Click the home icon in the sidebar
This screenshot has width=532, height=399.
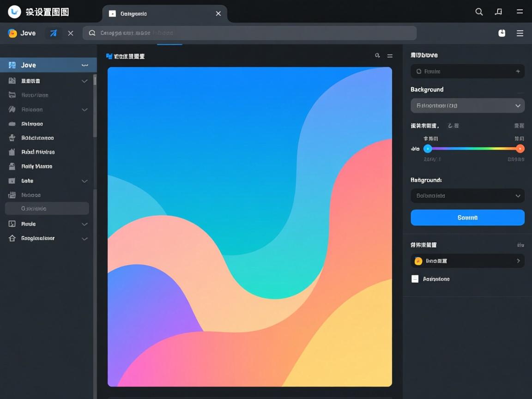pyautogui.click(x=12, y=238)
